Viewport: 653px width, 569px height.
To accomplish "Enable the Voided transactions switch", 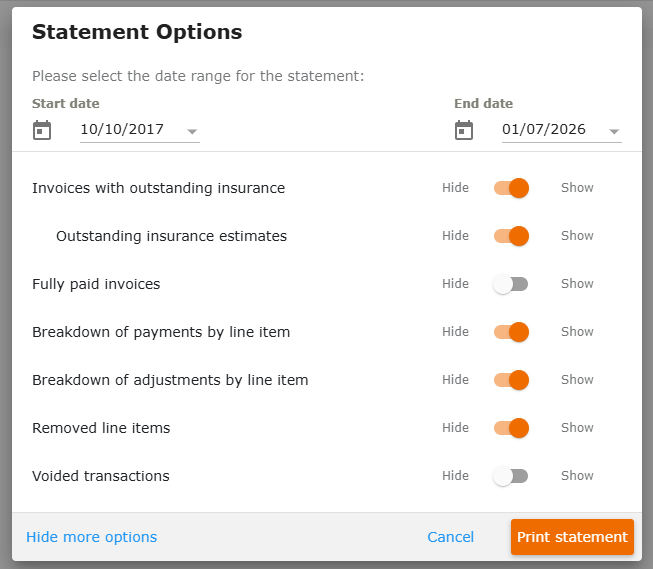I will pos(511,476).
